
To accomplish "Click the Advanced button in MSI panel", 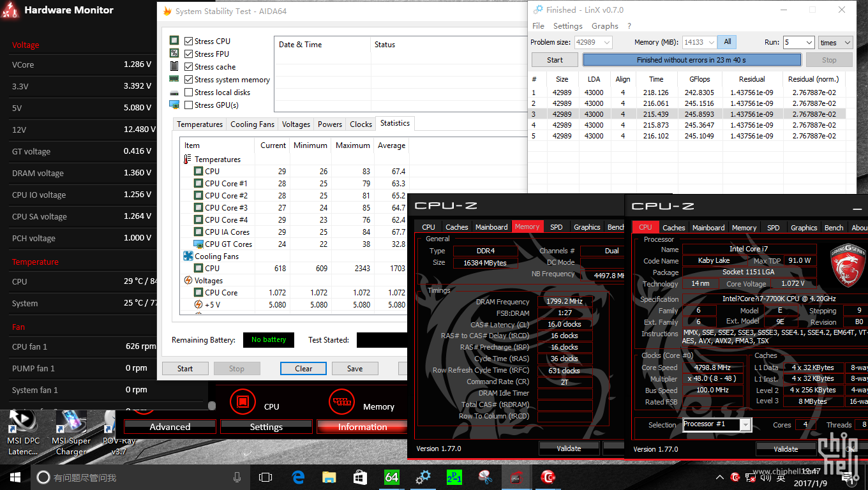I will click(x=170, y=427).
